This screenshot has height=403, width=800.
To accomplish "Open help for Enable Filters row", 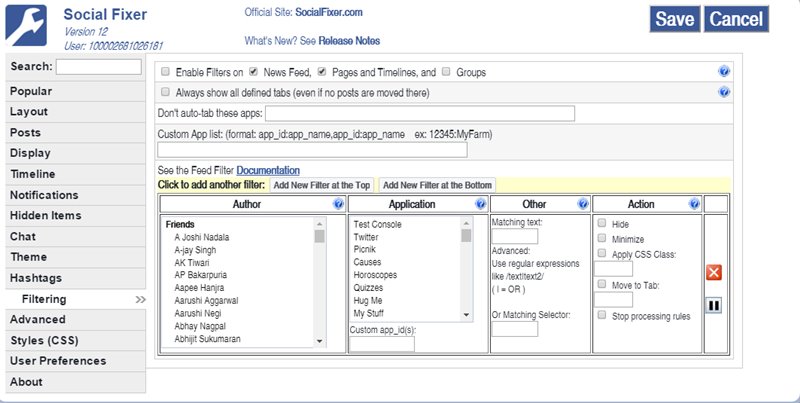I will [723, 71].
